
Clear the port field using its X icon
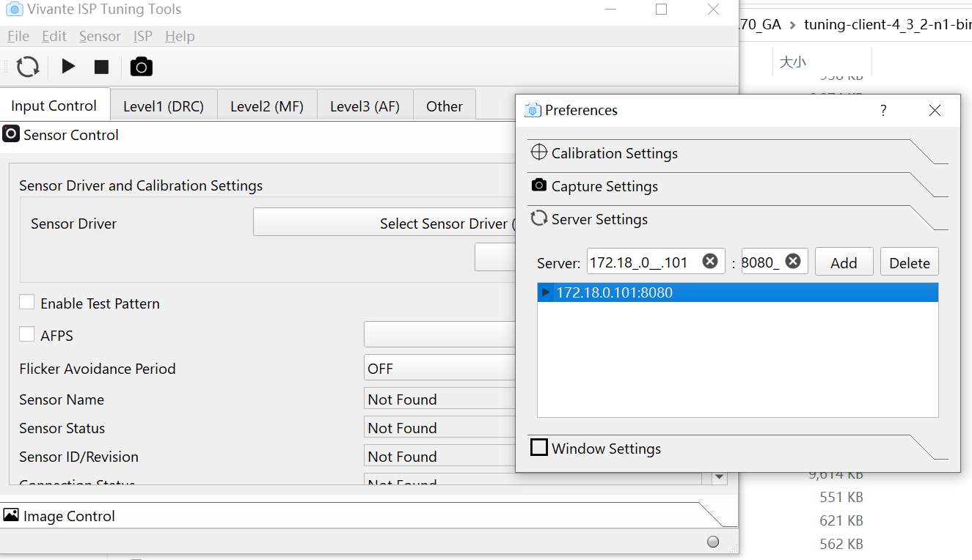(793, 261)
